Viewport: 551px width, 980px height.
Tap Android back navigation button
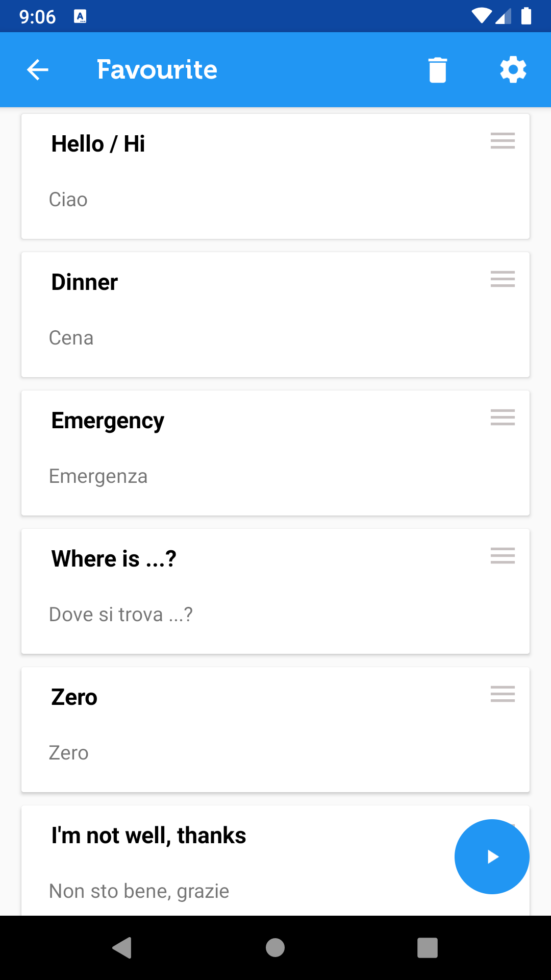pos(122,948)
